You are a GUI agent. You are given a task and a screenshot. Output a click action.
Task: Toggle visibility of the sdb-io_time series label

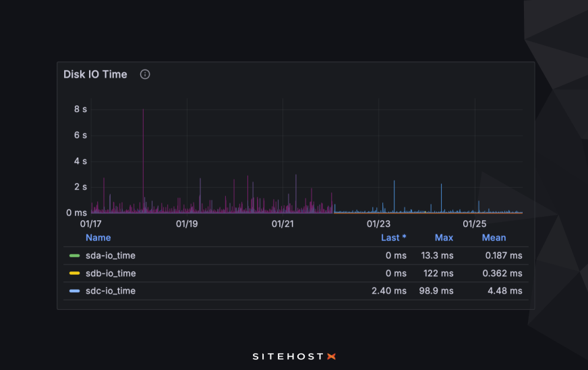pyautogui.click(x=111, y=273)
